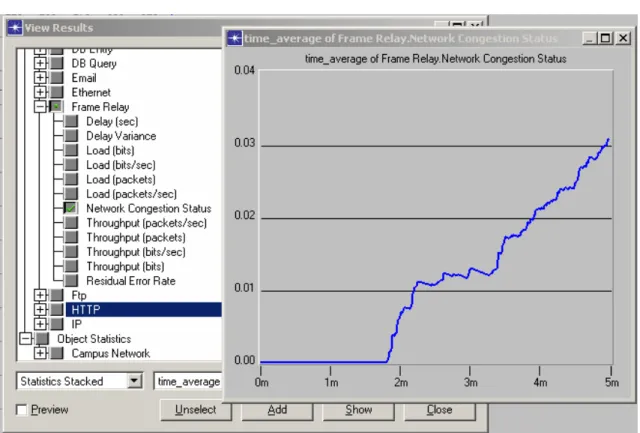Click the Email group selection box

(x=56, y=78)
